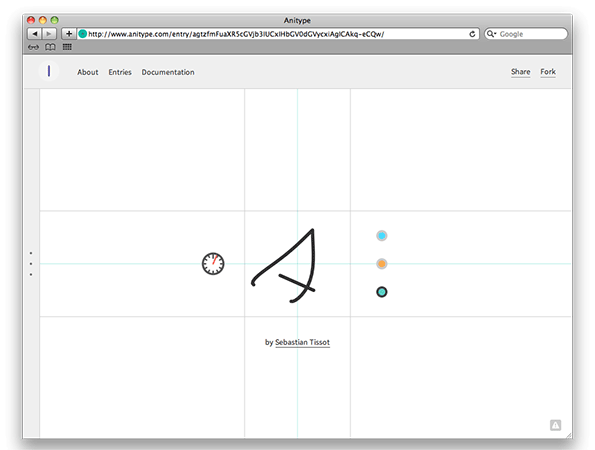Viewport: 595px width, 450px height.
Task: Click the Fork link
Action: point(548,72)
